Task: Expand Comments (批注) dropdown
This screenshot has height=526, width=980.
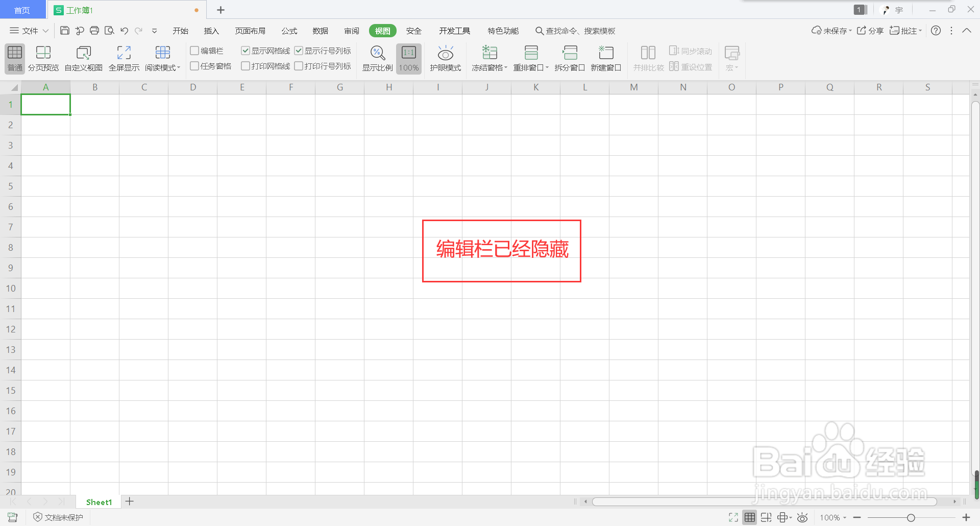Action: click(920, 31)
